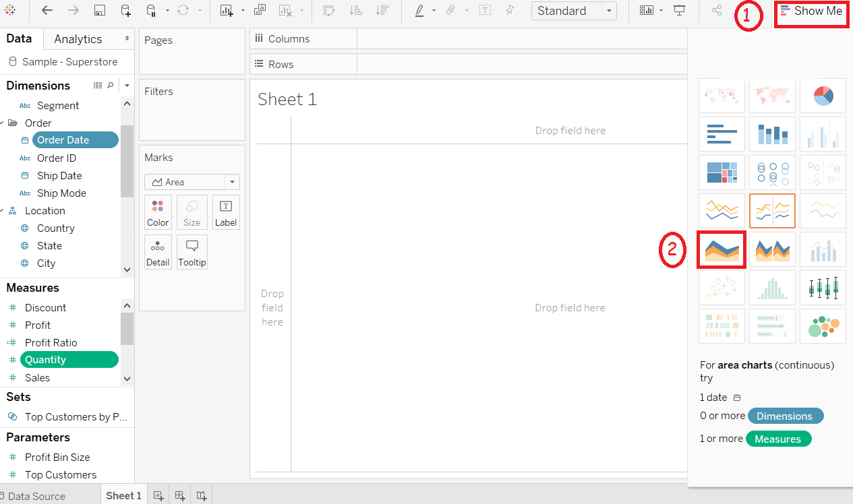Switch to the Data tab
Screen dimensions: 853x504
click(19, 38)
